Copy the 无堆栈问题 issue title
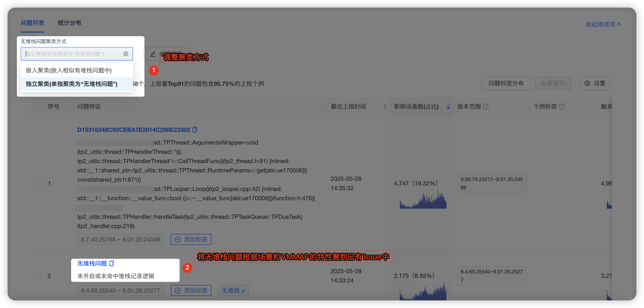644x308 pixels. tap(111, 263)
